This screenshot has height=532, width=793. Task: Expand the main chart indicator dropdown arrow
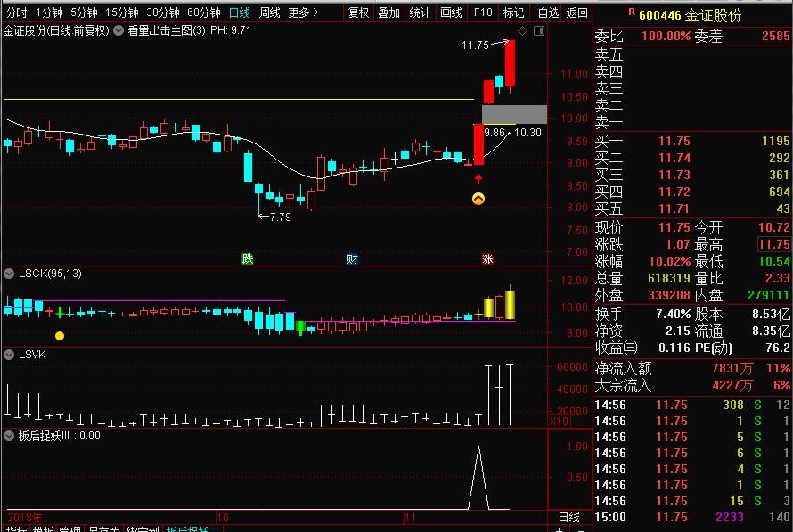pyautogui.click(x=119, y=30)
